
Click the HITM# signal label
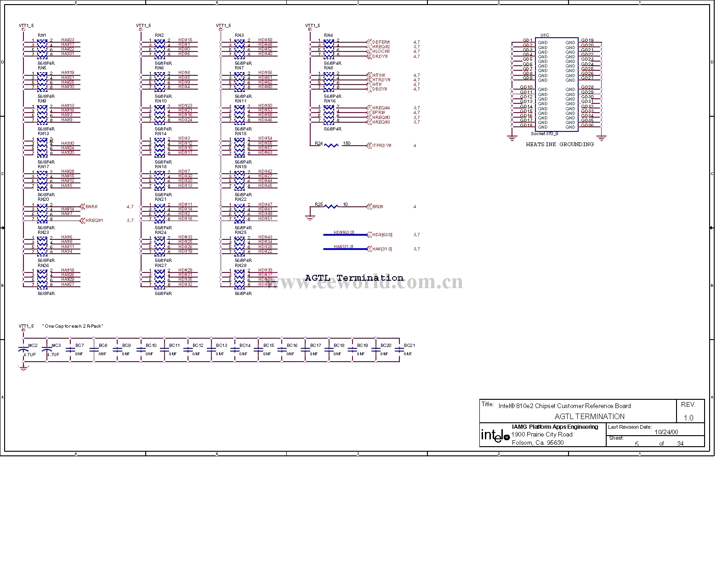coord(379,75)
